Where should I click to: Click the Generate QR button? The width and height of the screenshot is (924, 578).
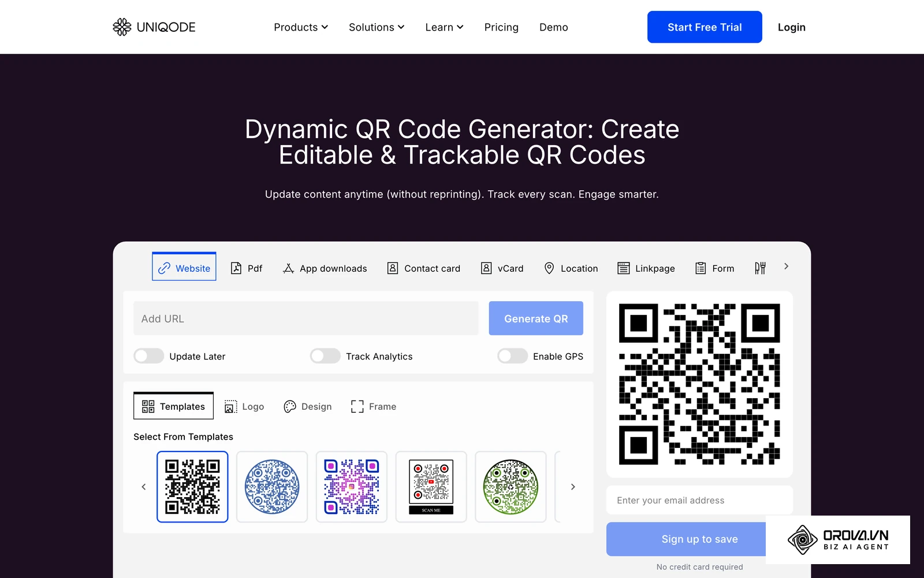(x=536, y=318)
